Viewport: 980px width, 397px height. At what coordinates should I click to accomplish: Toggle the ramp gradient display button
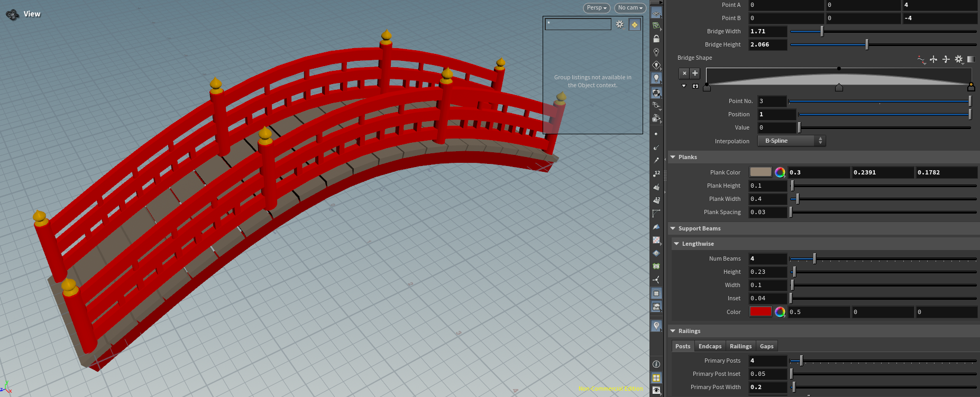point(971,59)
